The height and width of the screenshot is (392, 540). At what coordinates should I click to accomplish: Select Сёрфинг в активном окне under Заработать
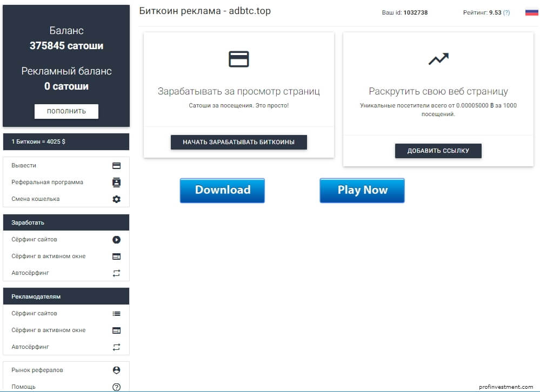66,256
